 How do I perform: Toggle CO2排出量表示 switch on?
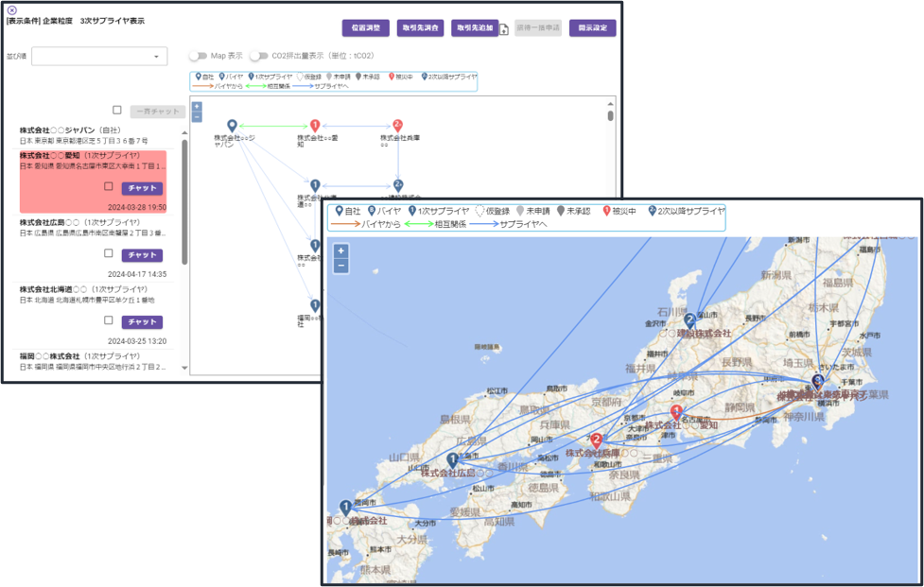[x=257, y=56]
